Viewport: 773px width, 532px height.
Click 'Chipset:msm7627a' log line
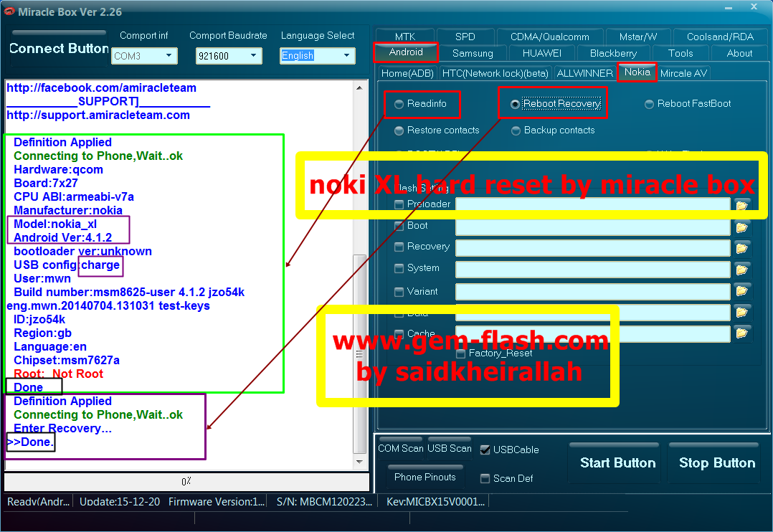(x=67, y=360)
